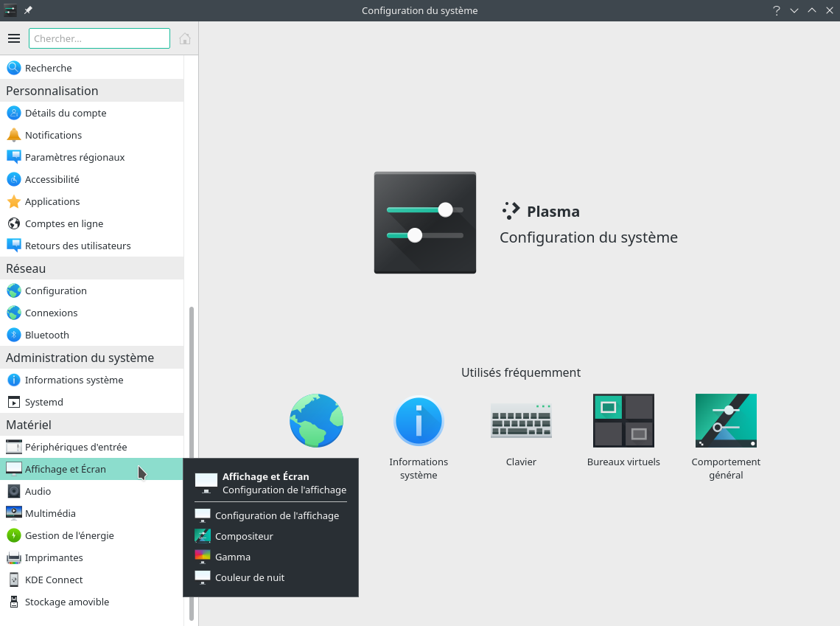
Task: Open Bureaux virtuels from frequently used
Action: pyautogui.click(x=623, y=421)
